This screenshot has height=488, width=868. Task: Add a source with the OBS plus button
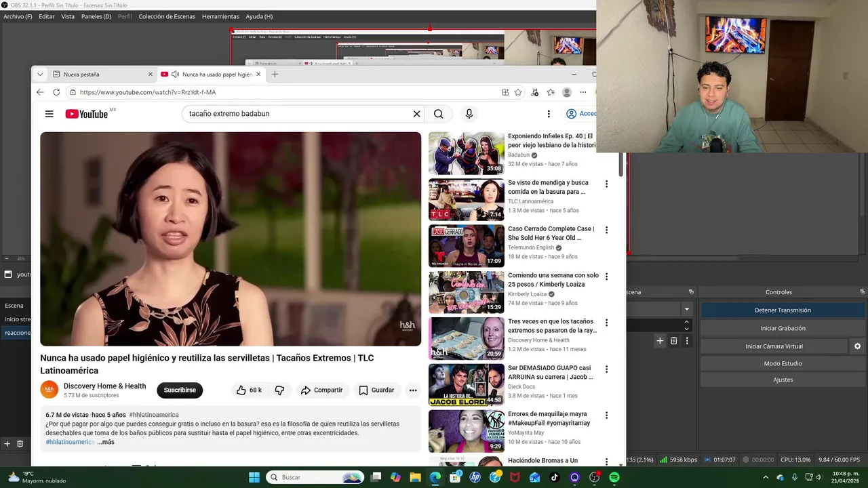(659, 341)
